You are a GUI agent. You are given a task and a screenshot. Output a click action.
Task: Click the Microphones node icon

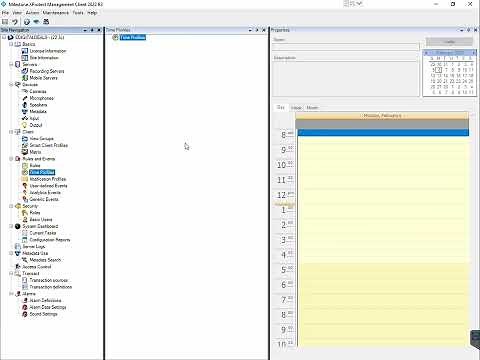pyautogui.click(x=25, y=98)
